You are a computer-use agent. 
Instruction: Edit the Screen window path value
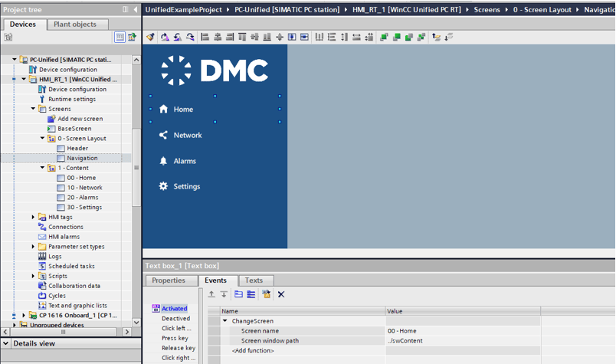coord(463,341)
